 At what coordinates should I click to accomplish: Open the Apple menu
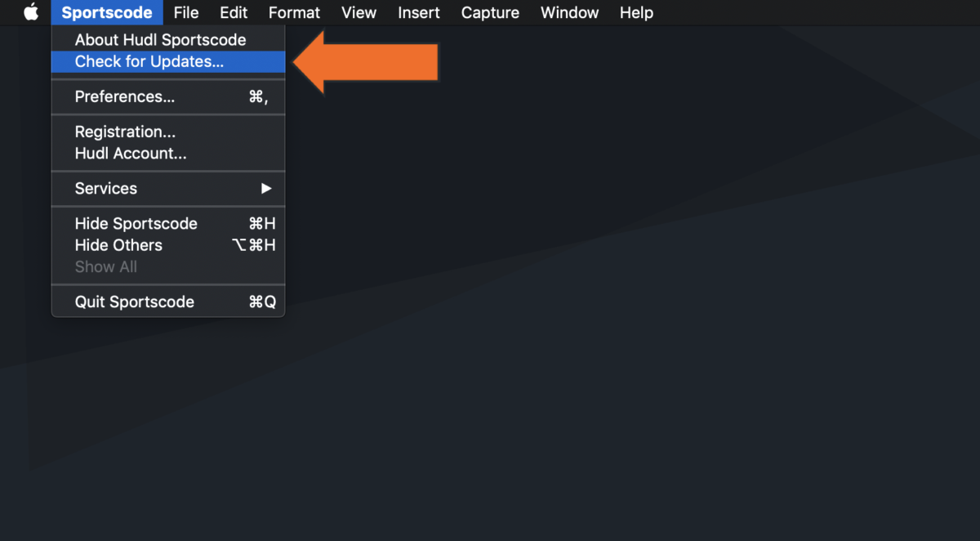click(30, 12)
